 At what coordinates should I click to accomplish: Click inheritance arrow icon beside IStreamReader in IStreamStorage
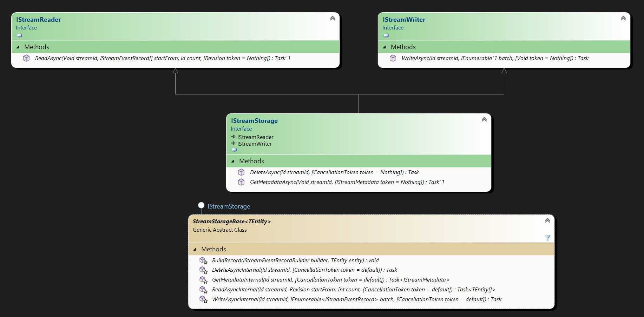tap(233, 137)
